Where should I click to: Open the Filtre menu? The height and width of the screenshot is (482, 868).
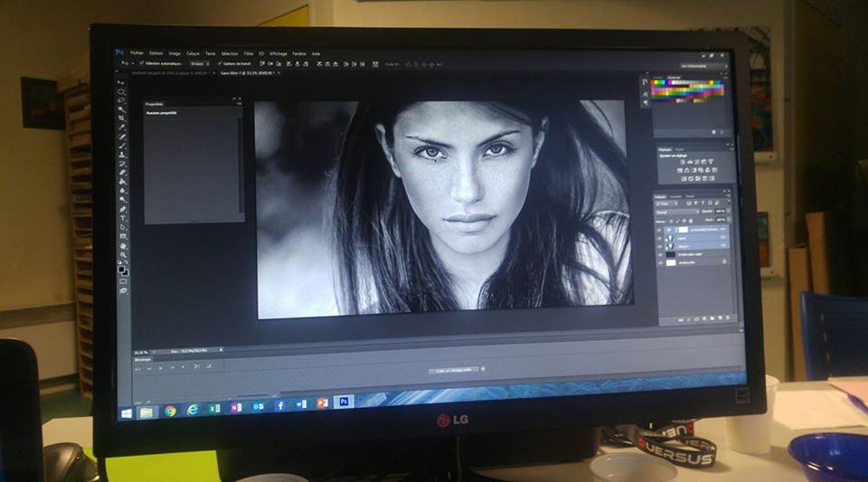click(248, 53)
